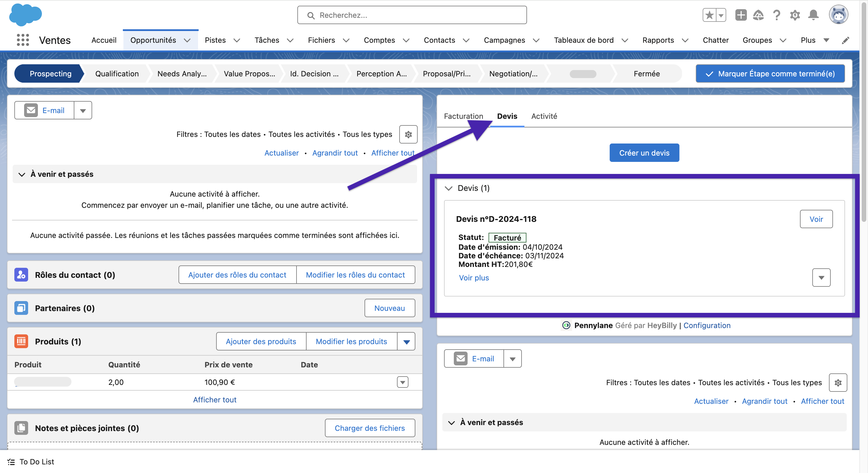868x473 pixels.
Task: Switch to the Facturation tab
Action: (463, 116)
